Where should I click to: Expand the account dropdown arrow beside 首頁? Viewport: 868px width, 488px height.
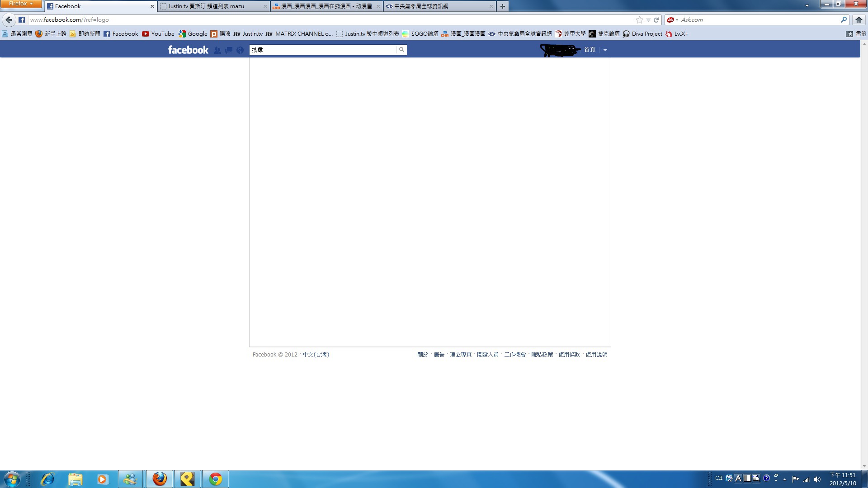(605, 50)
